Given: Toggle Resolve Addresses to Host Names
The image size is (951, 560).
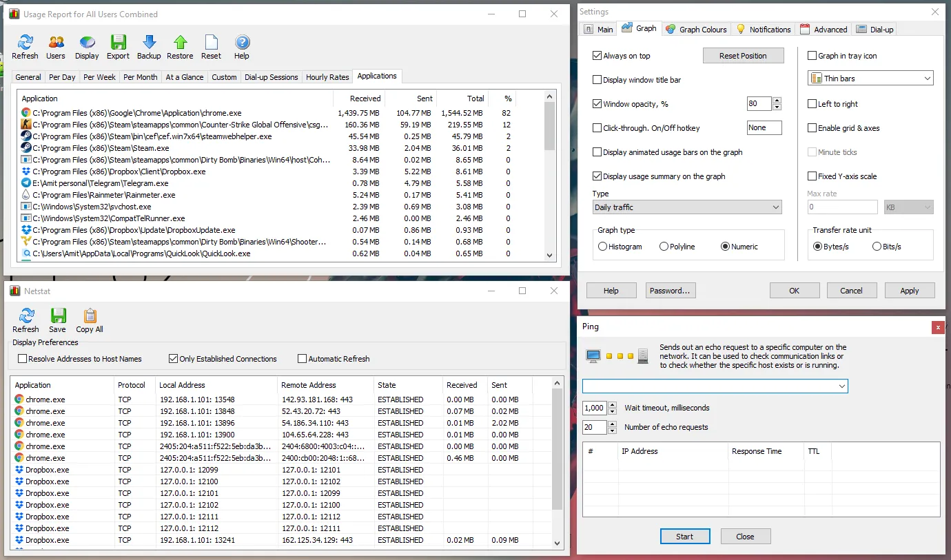Looking at the screenshot, I should pyautogui.click(x=23, y=359).
